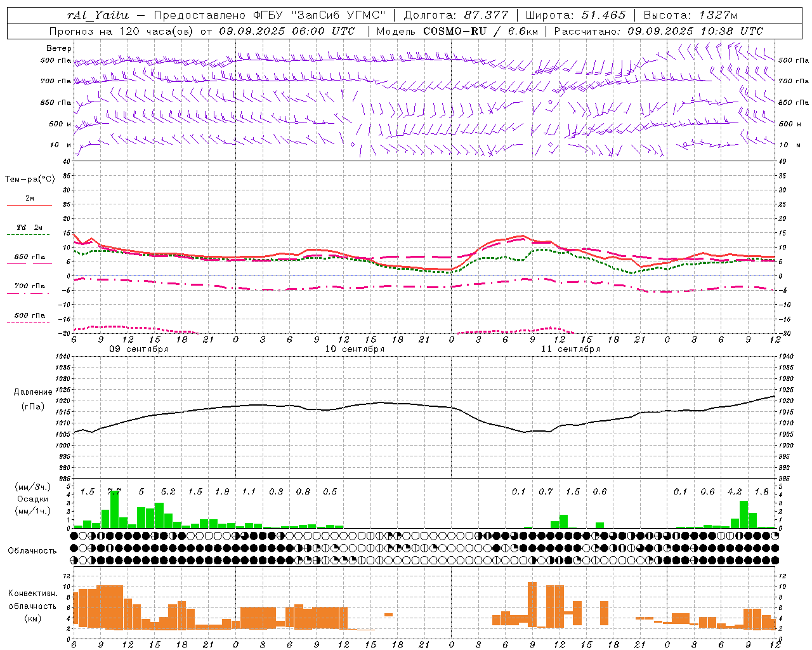Click the station name rAl_Yailu
Image resolution: width=812 pixels, height=650 pixels.
point(98,15)
